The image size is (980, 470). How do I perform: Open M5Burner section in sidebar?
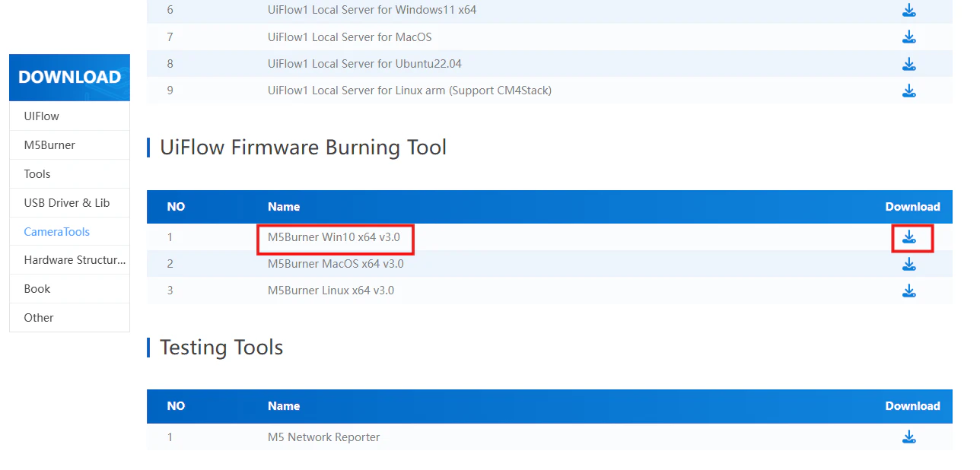click(x=69, y=145)
